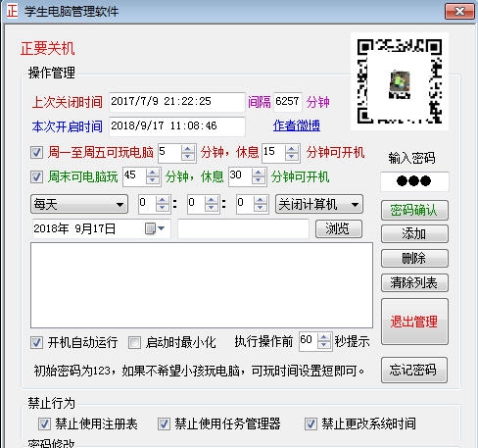Click the QR code image
478x448 pixels.
pyautogui.click(x=400, y=81)
